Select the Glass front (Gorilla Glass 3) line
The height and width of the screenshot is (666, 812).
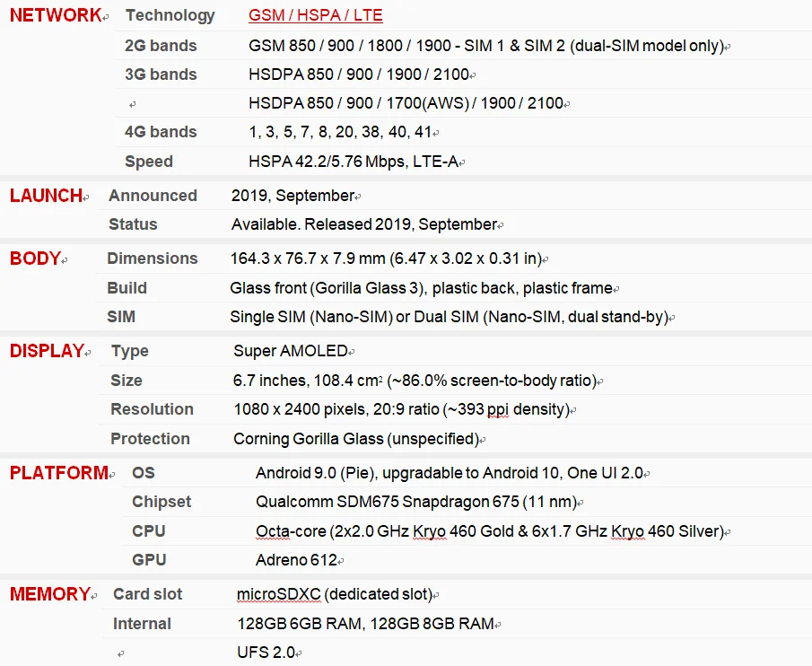tap(421, 288)
